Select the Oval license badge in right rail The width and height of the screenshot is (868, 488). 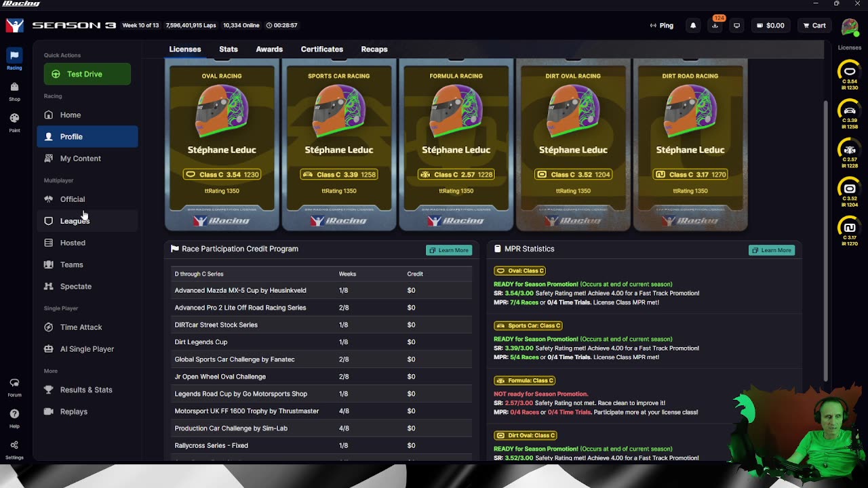(850, 75)
